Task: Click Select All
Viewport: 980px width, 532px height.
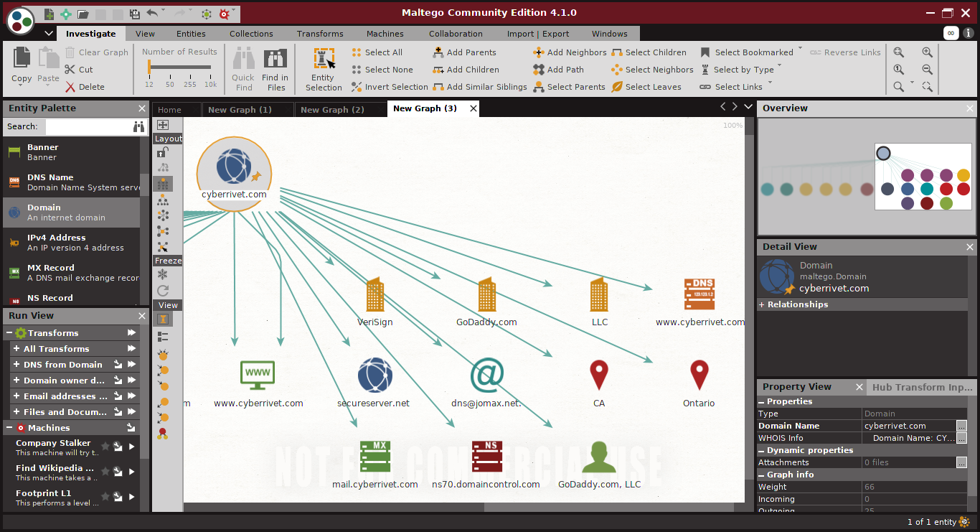Action: click(377, 52)
